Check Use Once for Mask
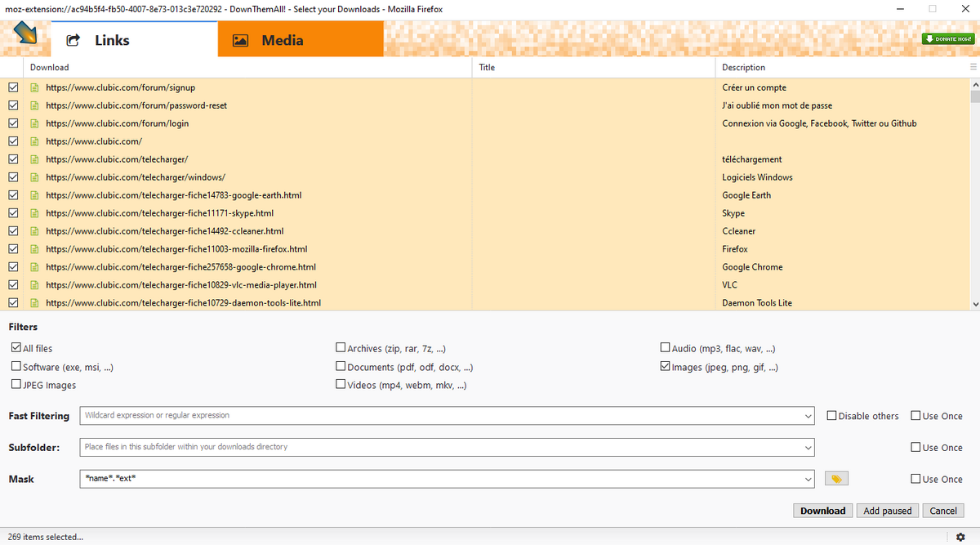 pyautogui.click(x=915, y=479)
